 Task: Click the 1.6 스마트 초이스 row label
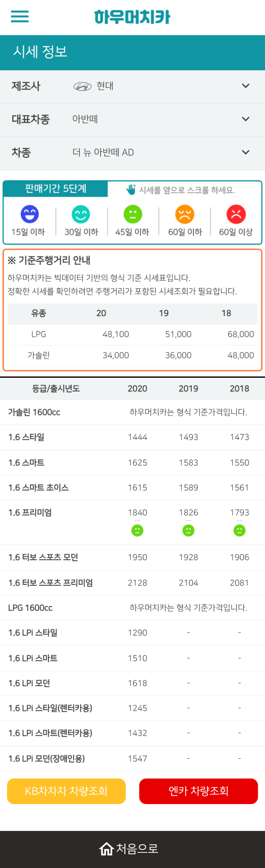tap(39, 488)
